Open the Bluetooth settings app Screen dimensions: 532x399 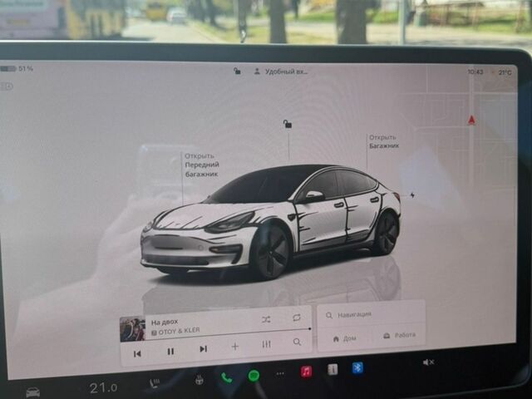pos(357,367)
